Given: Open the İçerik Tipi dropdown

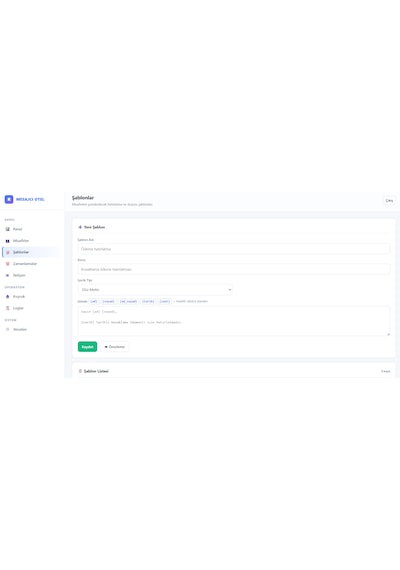Looking at the screenshot, I should (155, 290).
